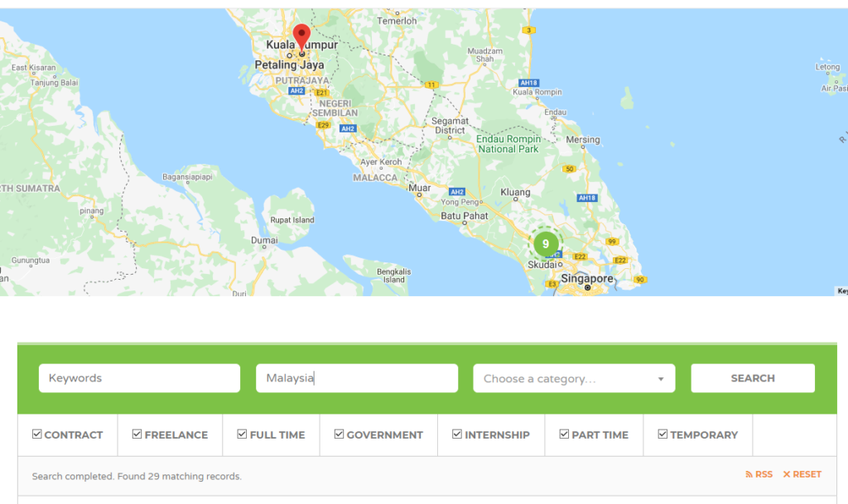848x504 pixels.
Task: Uncheck the Internship job type
Action: coord(457,434)
